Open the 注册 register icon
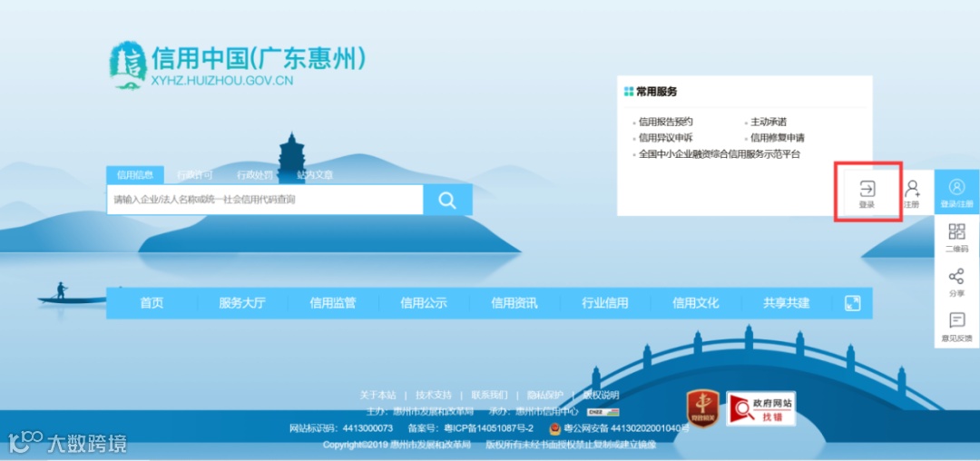This screenshot has height=461, width=980. (x=913, y=194)
